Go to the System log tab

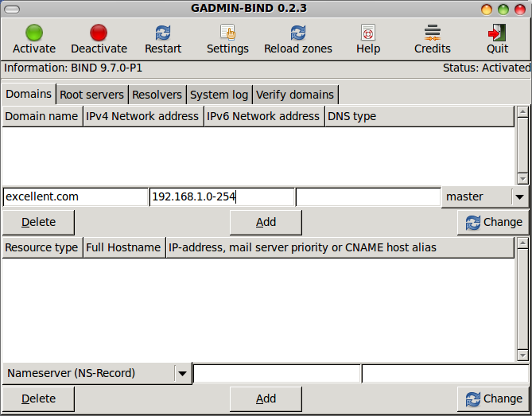pyautogui.click(x=219, y=95)
